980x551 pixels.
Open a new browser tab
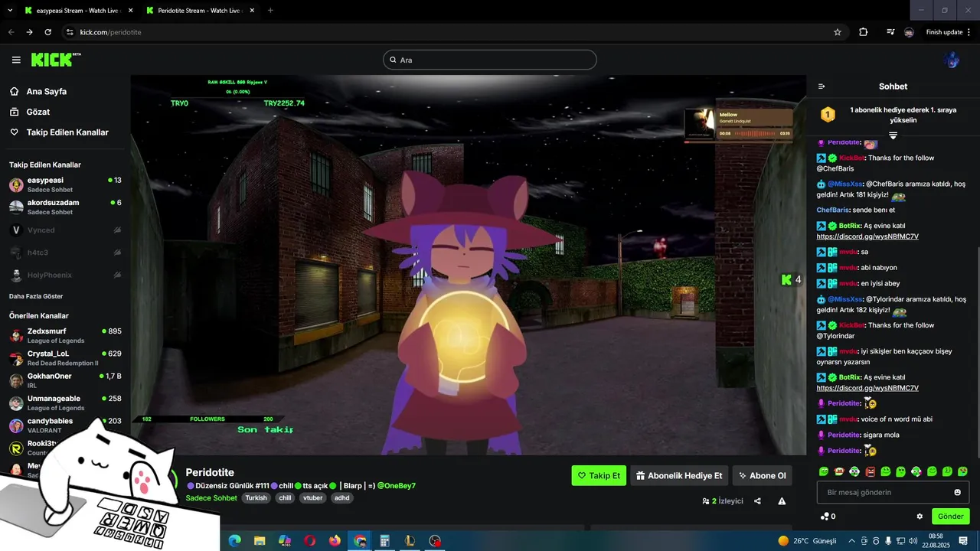(x=270, y=11)
